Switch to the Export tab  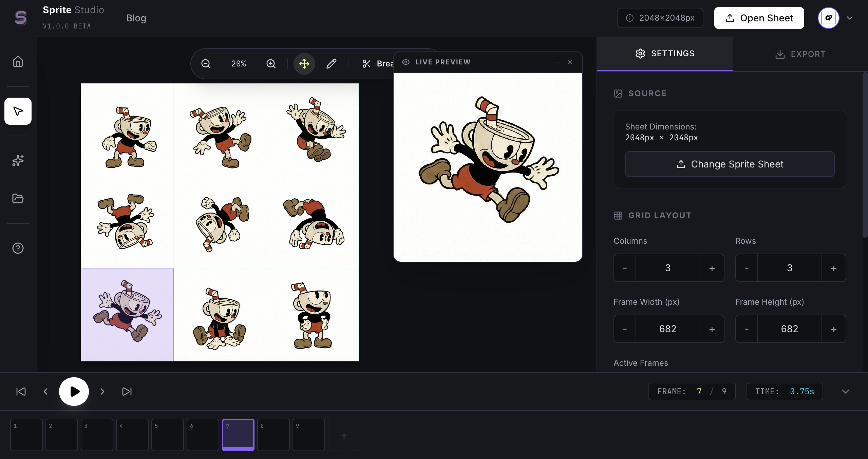point(800,54)
